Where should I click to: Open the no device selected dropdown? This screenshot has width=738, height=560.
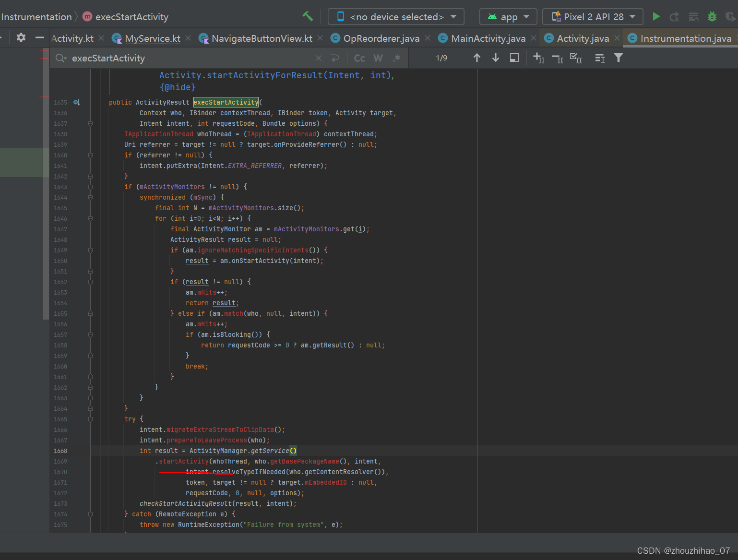tap(396, 17)
